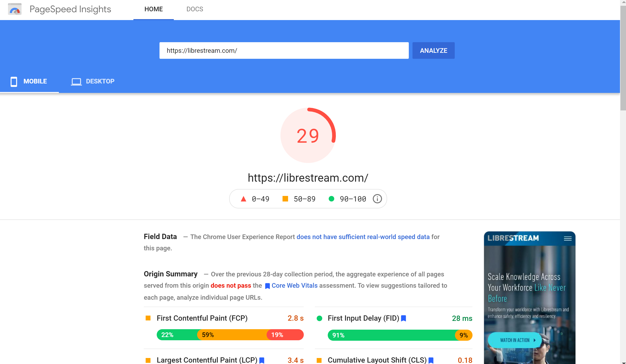Screen dimensions: 626x364
Task: Click the bookmark icon beside First Input Delay
Action: (x=403, y=318)
